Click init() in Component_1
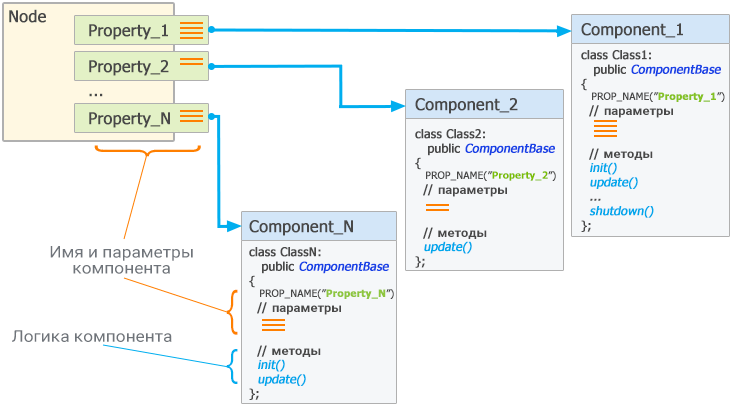This screenshot has height=406, width=734. (x=603, y=168)
